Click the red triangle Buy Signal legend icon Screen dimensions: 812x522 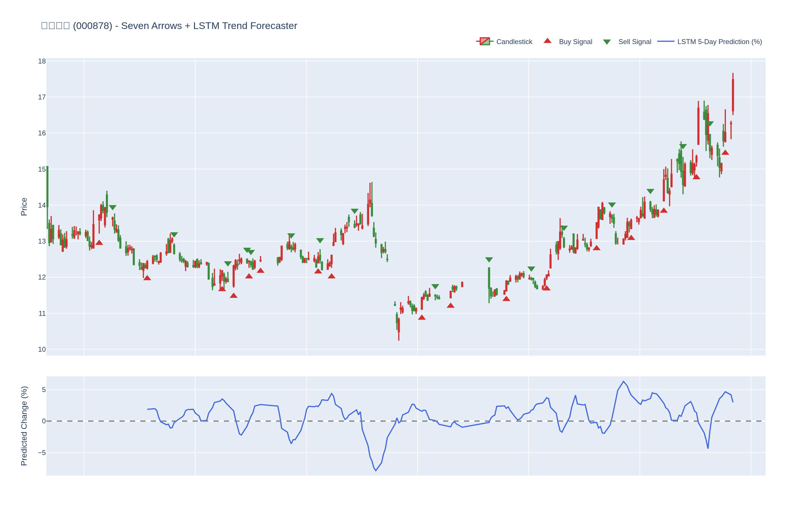(547, 41)
